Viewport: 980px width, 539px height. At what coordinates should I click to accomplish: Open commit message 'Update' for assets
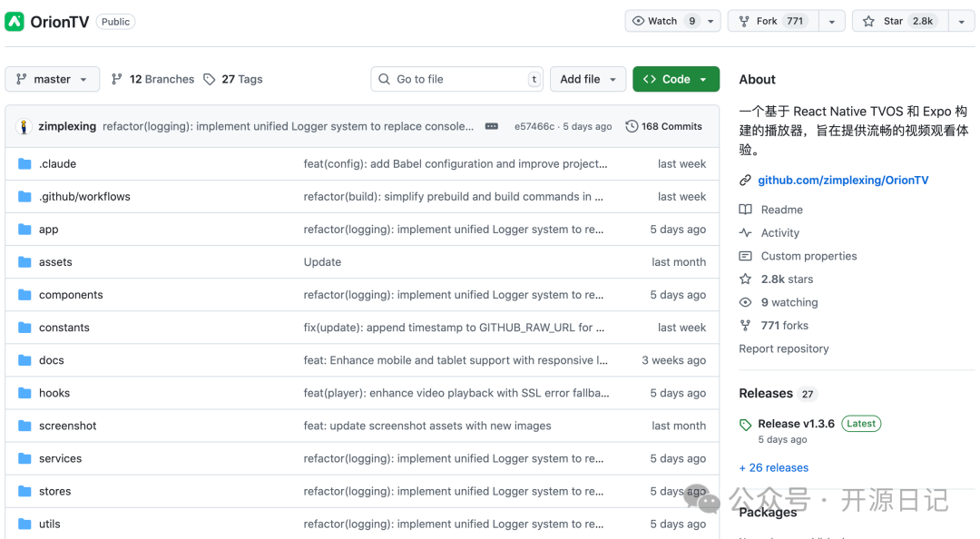[322, 262]
